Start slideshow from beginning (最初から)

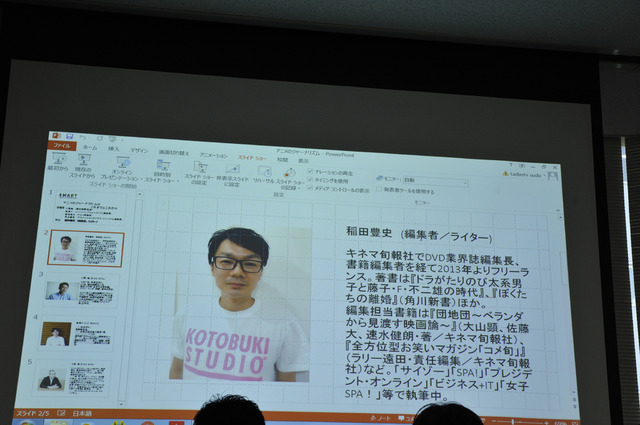[x=58, y=162]
